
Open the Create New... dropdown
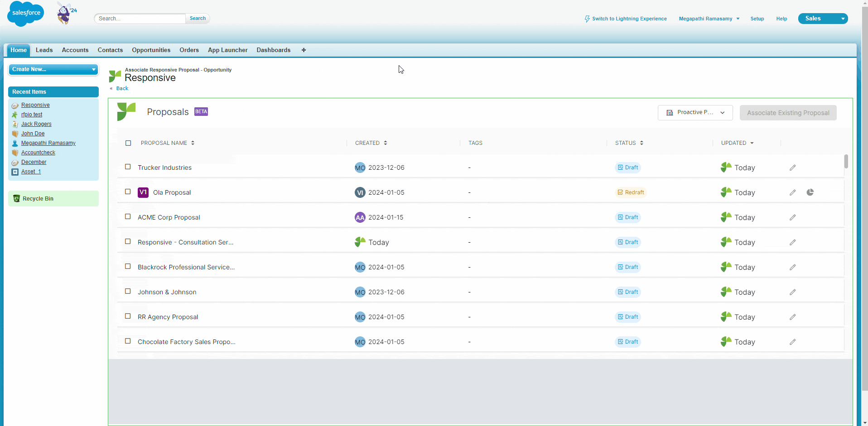coord(53,69)
